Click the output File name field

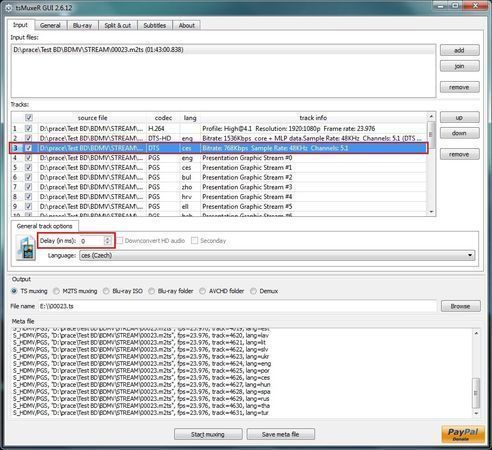(x=237, y=306)
